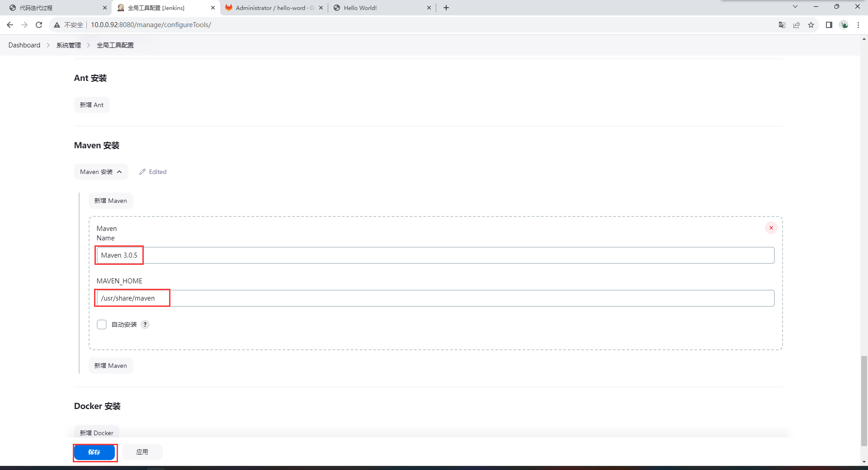This screenshot has width=868, height=470.
Task: Click the Maven 安装 section heading
Action: coord(97,146)
